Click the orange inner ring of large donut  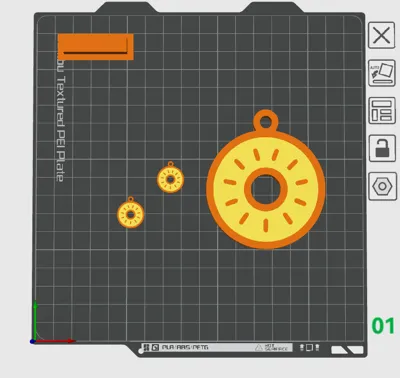tap(266, 189)
